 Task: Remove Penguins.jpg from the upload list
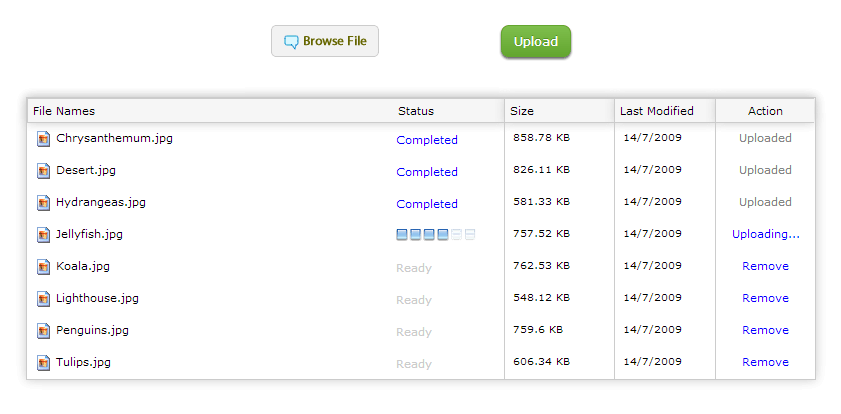tap(765, 330)
